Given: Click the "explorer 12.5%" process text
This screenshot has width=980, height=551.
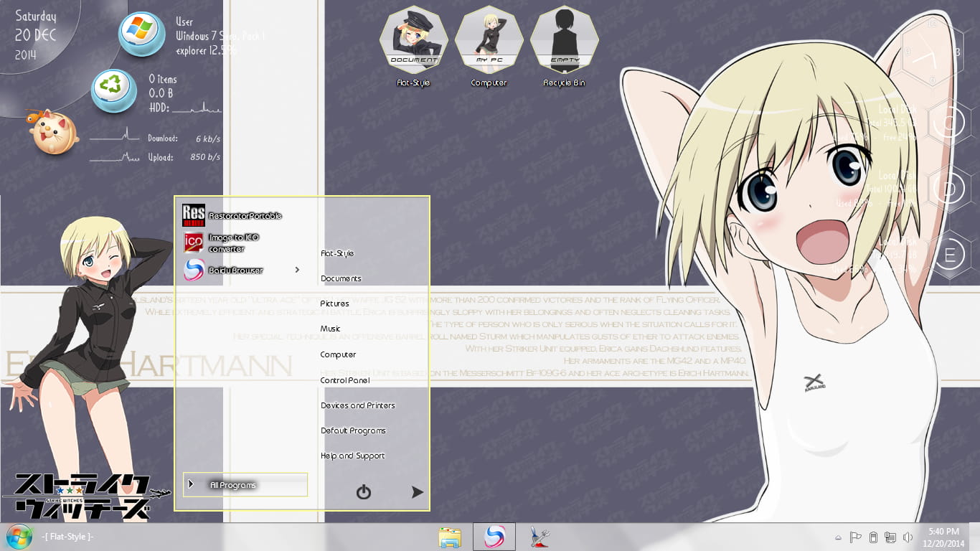Looking at the screenshot, I should (207, 51).
